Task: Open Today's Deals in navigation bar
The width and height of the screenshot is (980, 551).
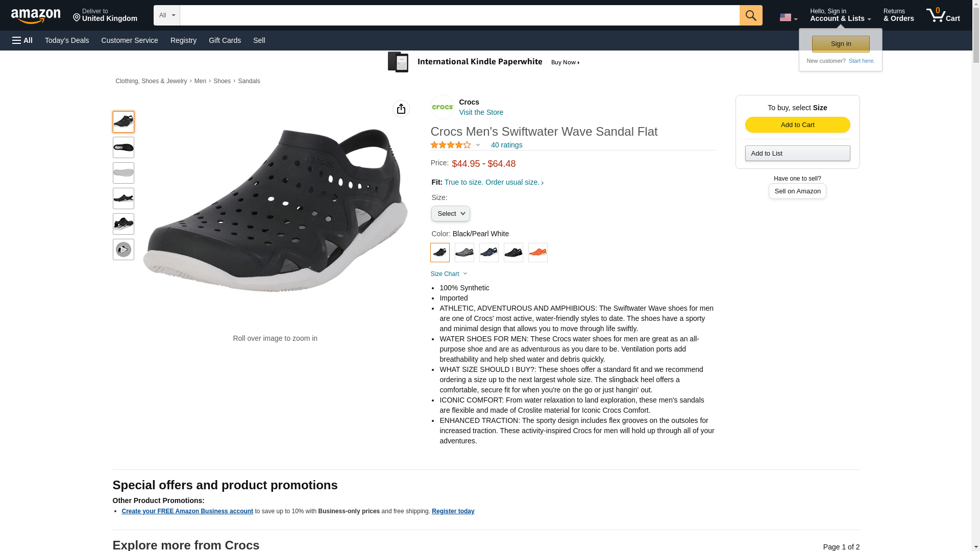Action: pos(67,40)
